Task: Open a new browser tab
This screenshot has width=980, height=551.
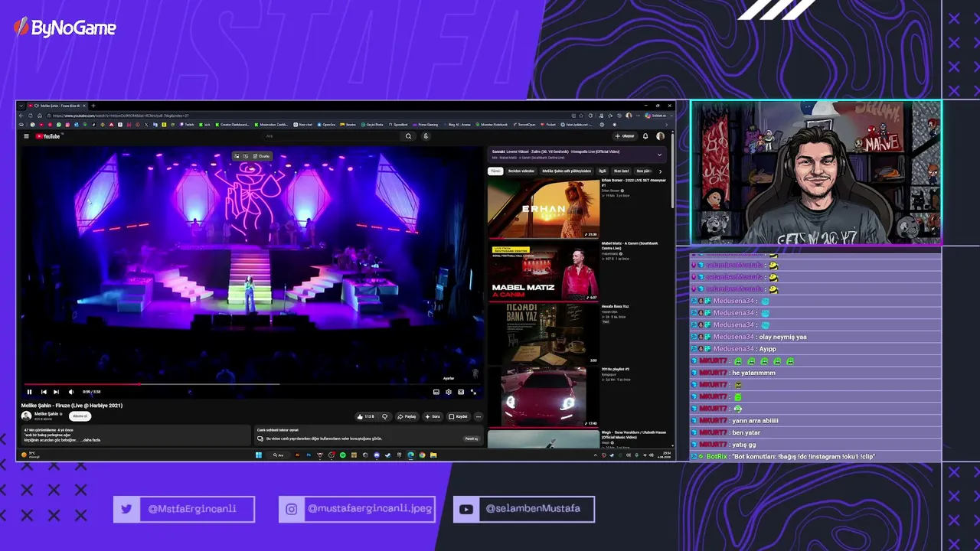Action: (x=93, y=106)
